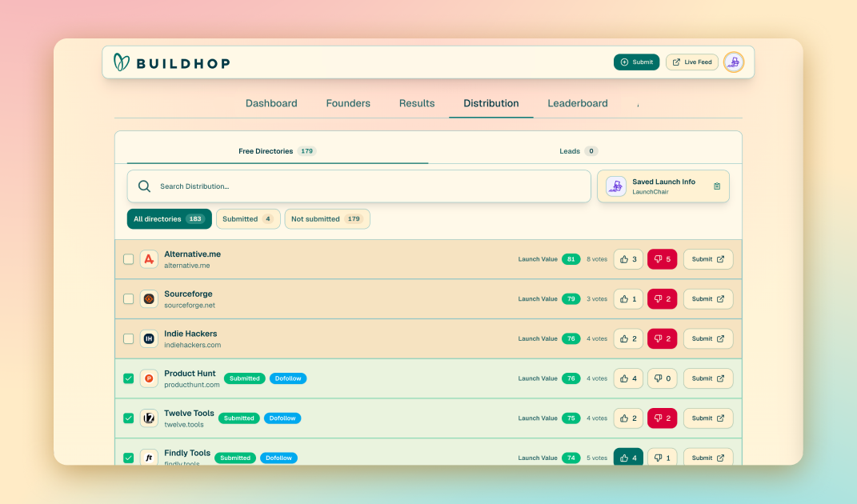
Task: Open the Live Feed
Action: [692, 62]
